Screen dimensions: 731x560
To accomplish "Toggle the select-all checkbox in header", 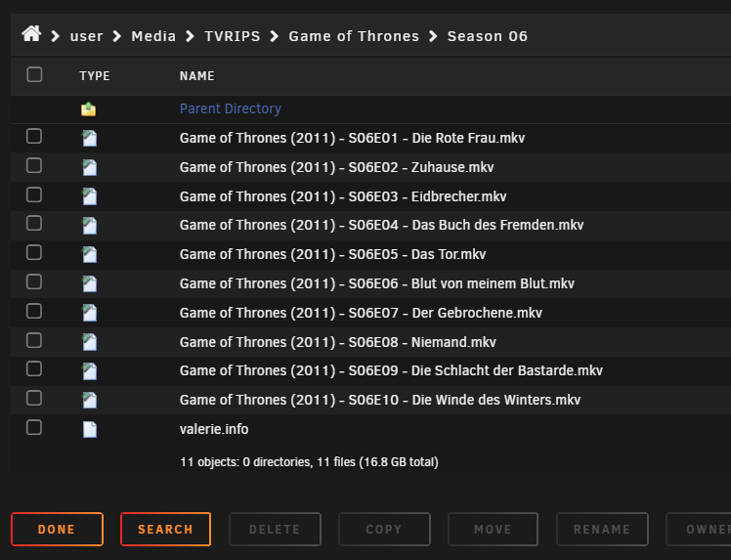I will coord(34,74).
